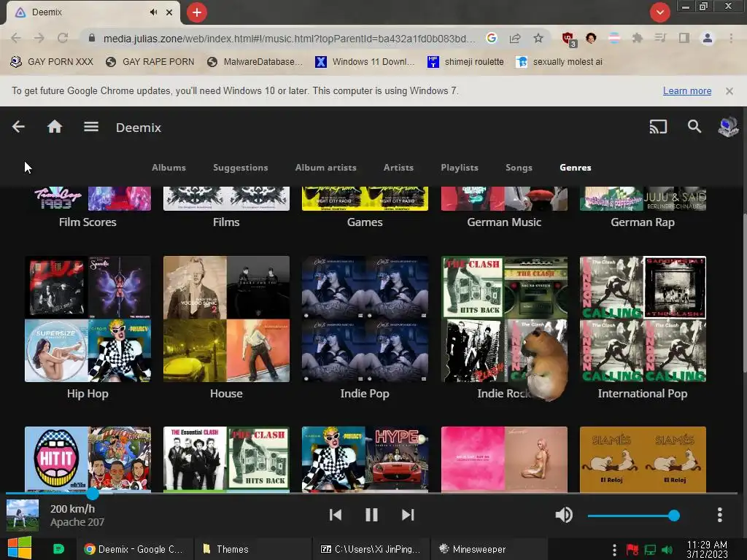The width and height of the screenshot is (747, 560).
Task: Switch to the Songs tab
Action: (519, 168)
